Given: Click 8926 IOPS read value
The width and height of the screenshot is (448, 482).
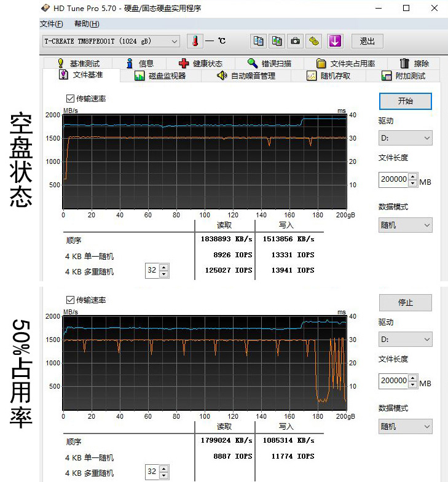Looking at the screenshot, I should 233,255.
